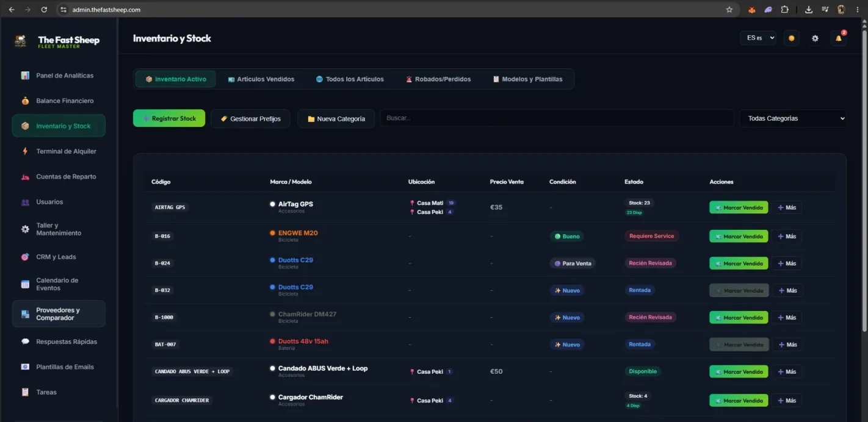Expand Más options for Cargador ChamRider
Image resolution: width=868 pixels, height=422 pixels.
[787, 401]
